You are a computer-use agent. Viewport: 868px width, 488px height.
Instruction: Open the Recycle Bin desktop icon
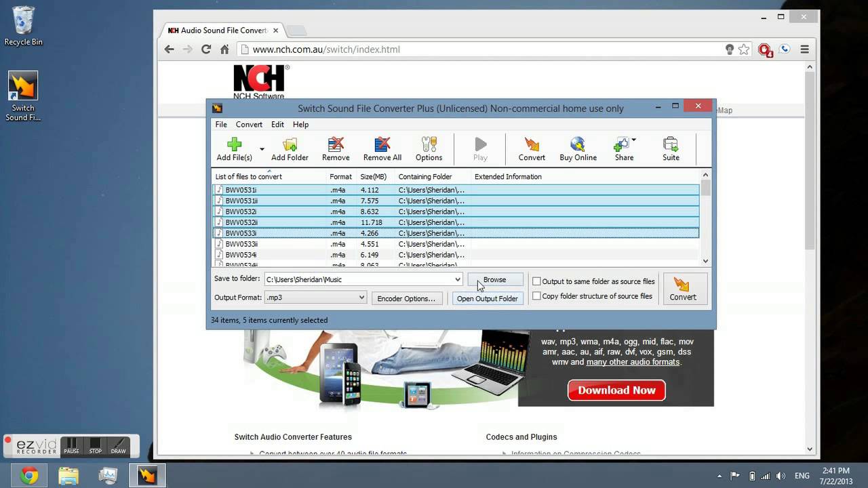pyautogui.click(x=23, y=27)
